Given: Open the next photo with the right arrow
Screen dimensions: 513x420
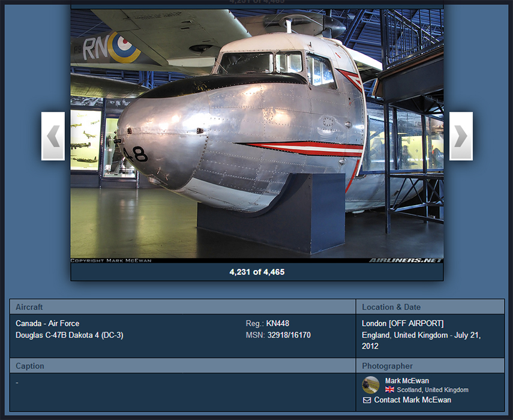Looking at the screenshot, I should pyautogui.click(x=461, y=136).
